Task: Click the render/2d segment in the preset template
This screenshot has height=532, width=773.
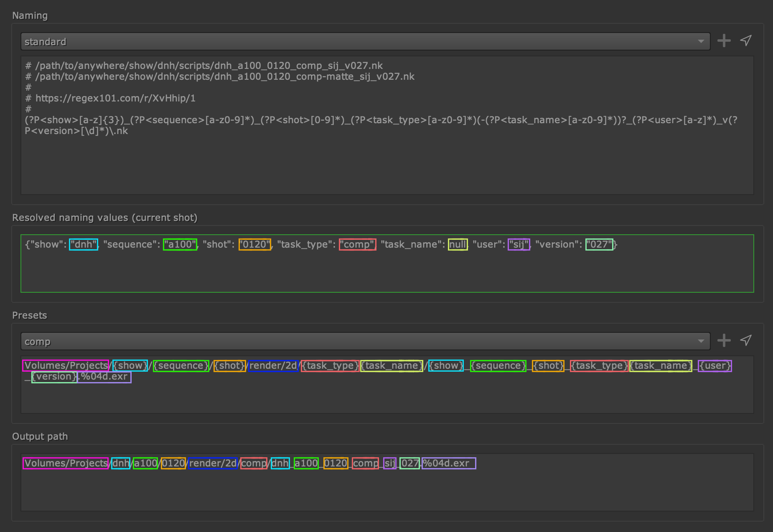Action: [273, 366]
